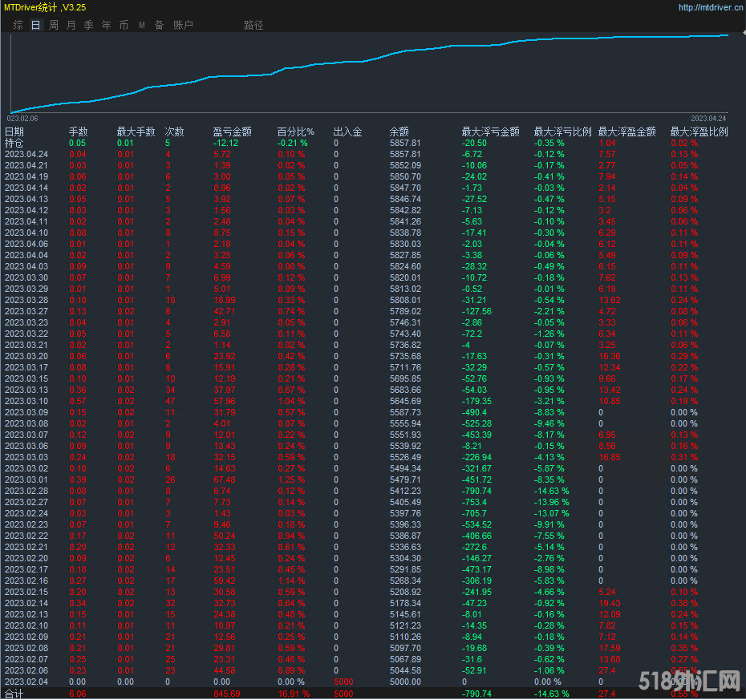746x700 pixels.
Task: Click the 日期 date column header
Action: tap(14, 132)
